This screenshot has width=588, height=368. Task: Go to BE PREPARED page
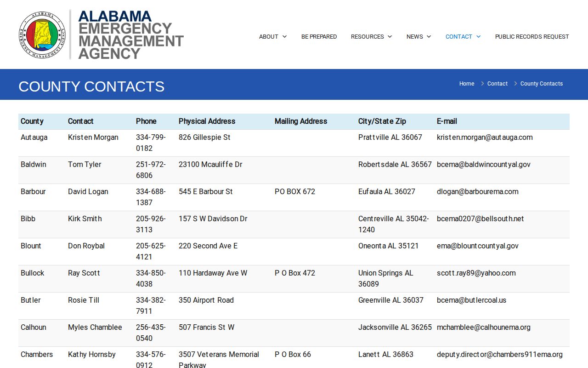click(x=319, y=37)
